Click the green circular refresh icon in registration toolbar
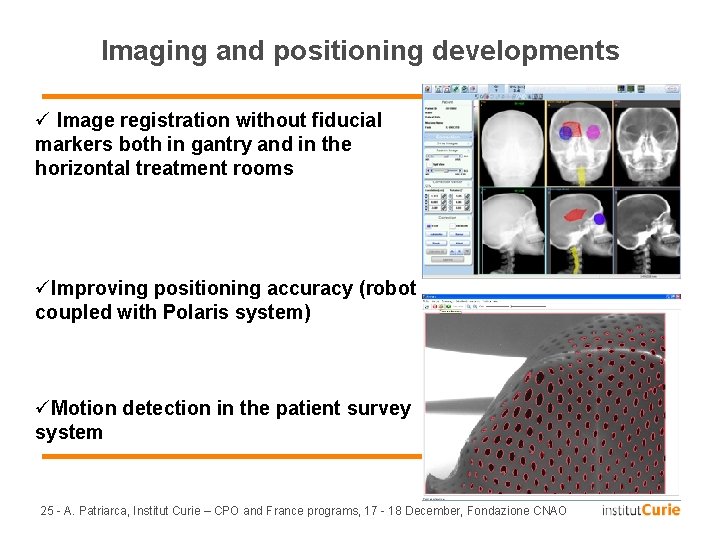Image resolution: width=720 pixels, height=540 pixels. (465, 89)
